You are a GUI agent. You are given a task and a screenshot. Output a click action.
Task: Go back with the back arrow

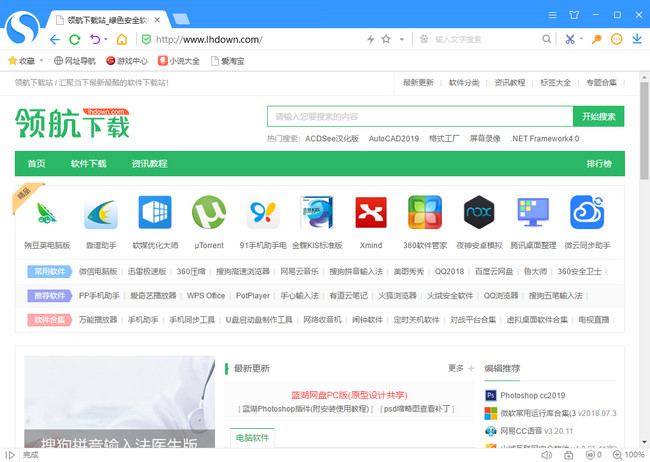(55, 40)
